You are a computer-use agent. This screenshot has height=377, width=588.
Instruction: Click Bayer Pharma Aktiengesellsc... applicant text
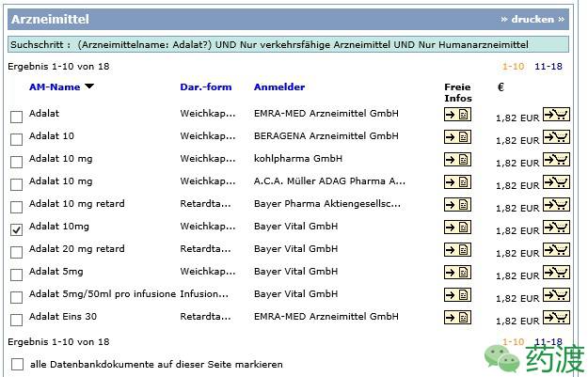pos(327,204)
